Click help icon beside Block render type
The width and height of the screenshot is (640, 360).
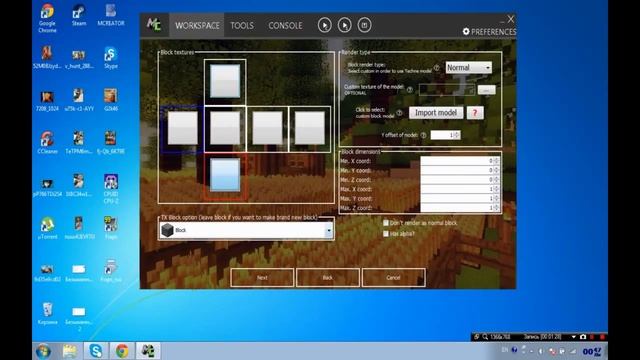pyautogui.click(x=437, y=68)
